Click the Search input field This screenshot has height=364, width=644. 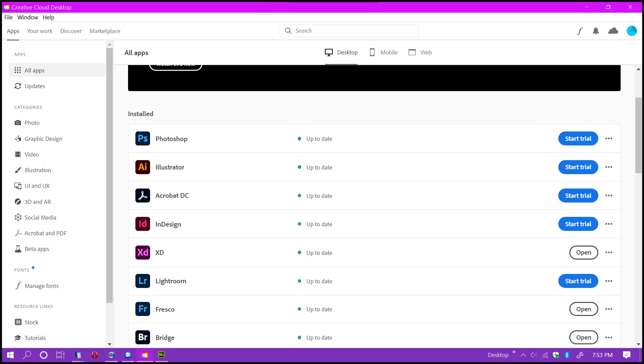(x=354, y=31)
